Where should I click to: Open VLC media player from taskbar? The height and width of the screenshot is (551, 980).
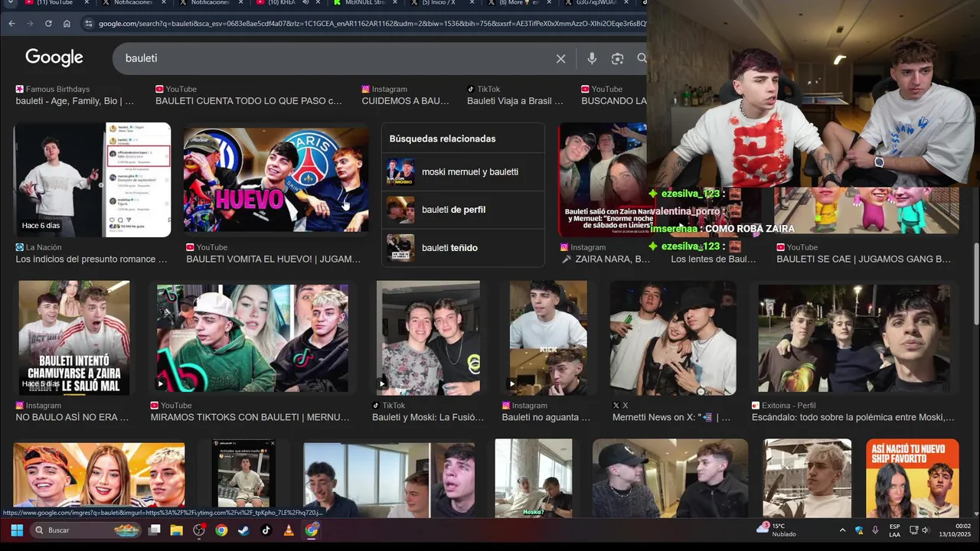click(x=289, y=530)
